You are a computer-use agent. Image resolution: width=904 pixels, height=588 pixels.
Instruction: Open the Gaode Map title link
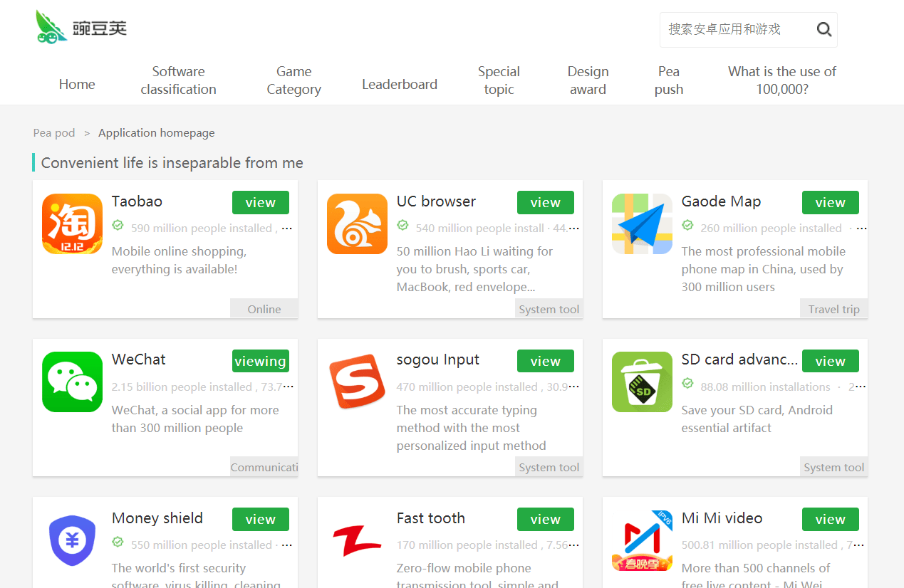coord(721,201)
